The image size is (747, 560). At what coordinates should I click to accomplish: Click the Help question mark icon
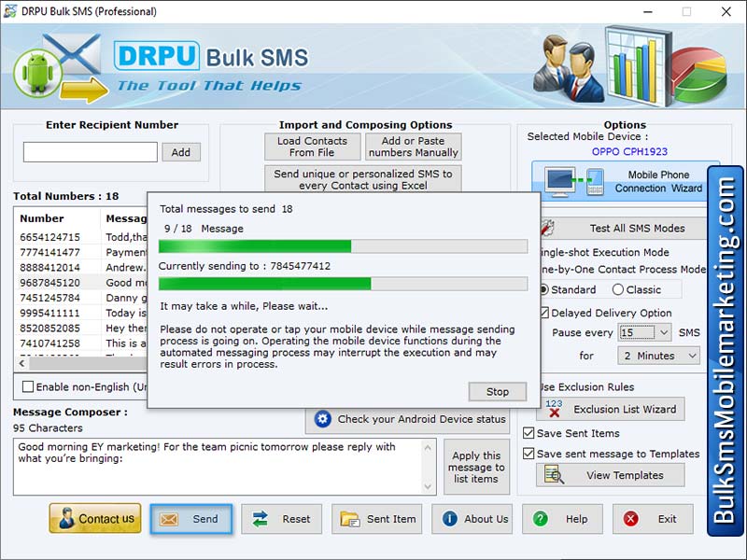click(542, 519)
